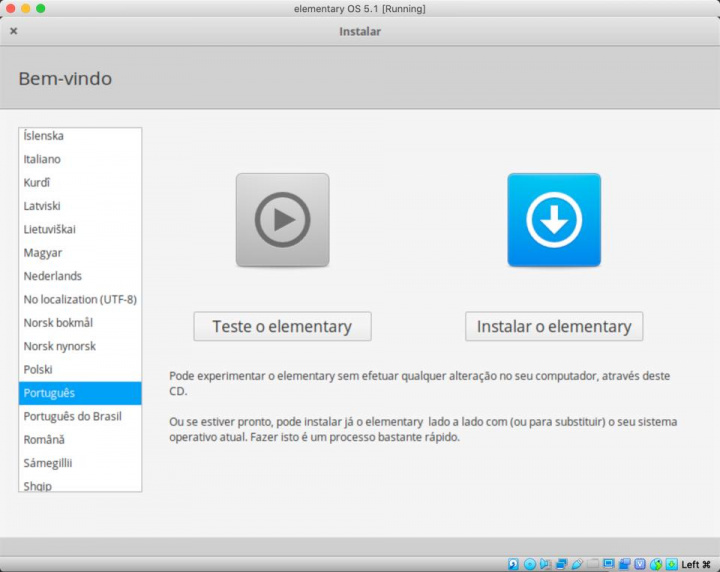Click the green arrow keyboard capture icon

[x=671, y=564]
